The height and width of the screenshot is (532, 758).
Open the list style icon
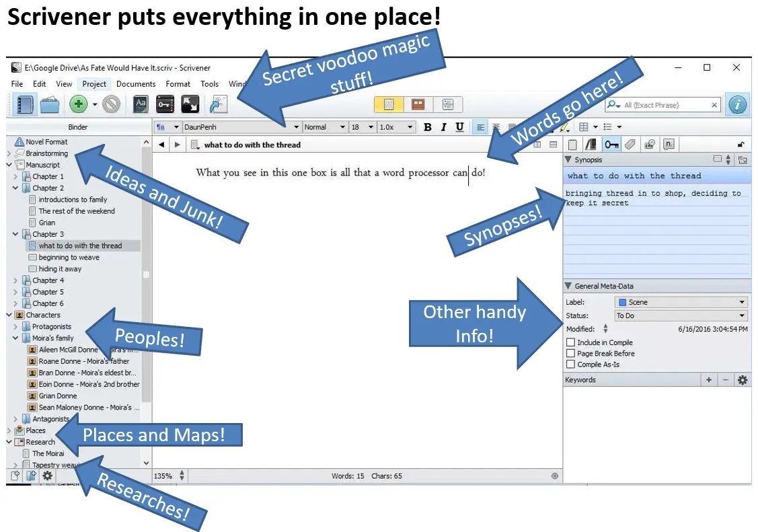(x=607, y=127)
